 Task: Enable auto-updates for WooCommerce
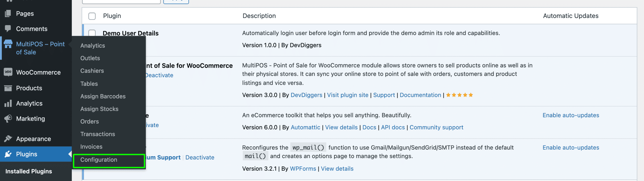tap(571, 115)
